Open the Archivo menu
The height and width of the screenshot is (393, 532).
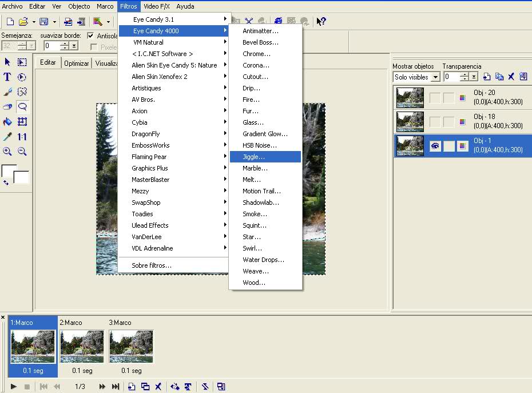(12, 6)
